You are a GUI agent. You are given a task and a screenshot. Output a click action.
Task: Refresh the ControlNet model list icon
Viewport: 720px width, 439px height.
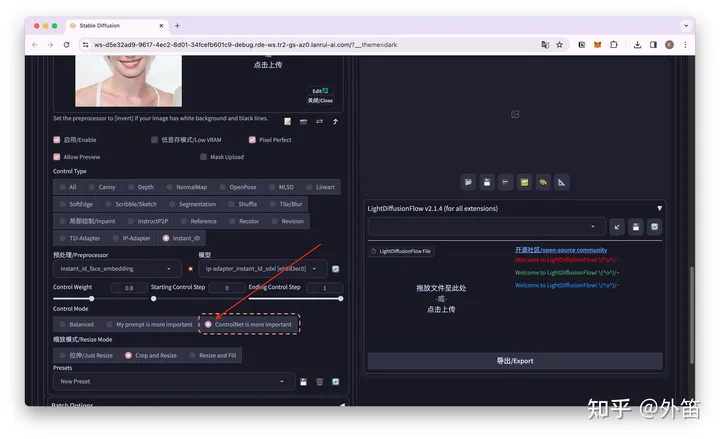(336, 269)
